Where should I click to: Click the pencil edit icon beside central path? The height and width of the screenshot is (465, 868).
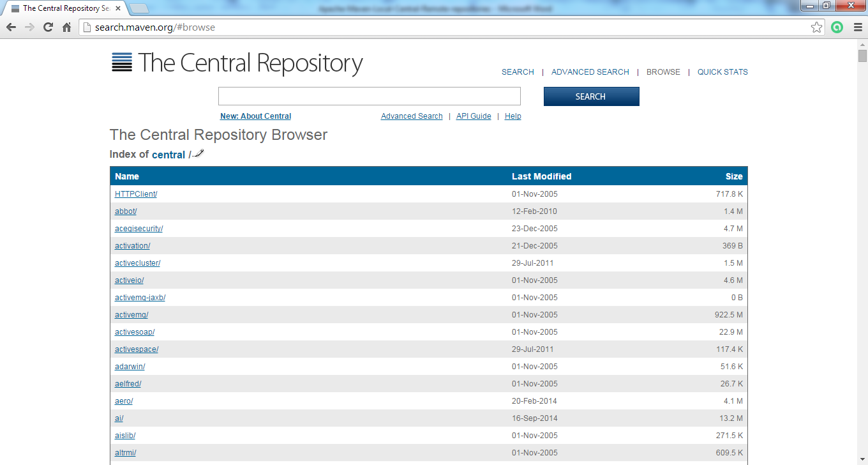point(198,153)
